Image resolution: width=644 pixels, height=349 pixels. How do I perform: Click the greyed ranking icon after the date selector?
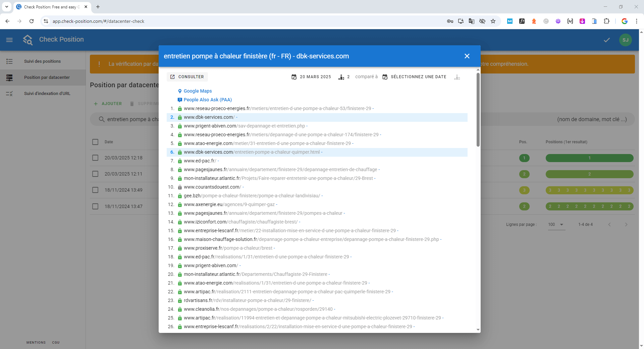pyautogui.click(x=457, y=77)
